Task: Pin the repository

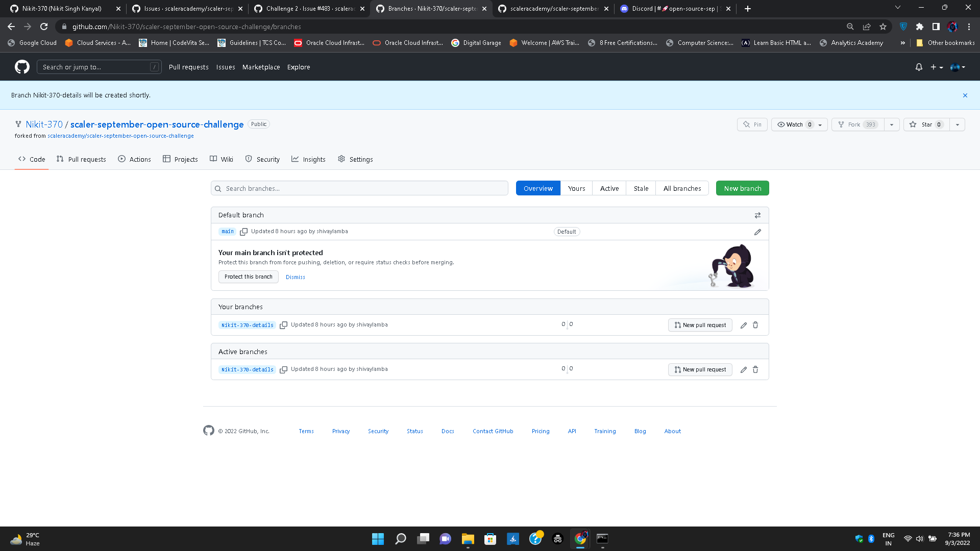Action: (x=751, y=124)
